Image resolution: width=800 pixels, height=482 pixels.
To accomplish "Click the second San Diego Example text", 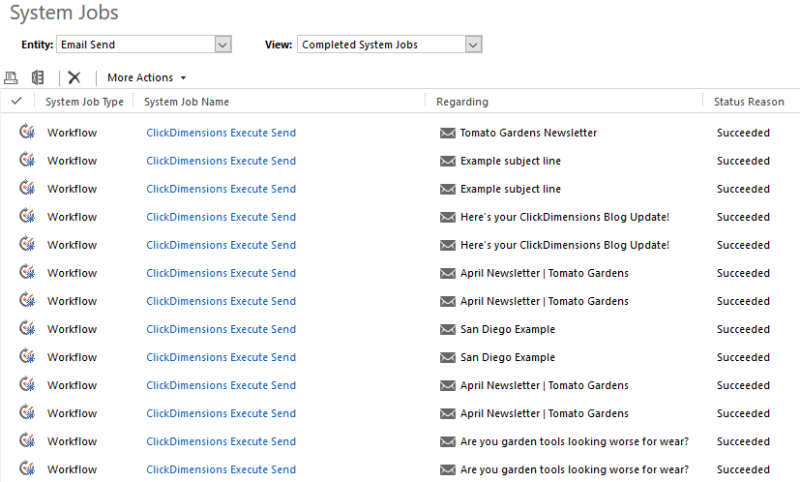I will pos(508,357).
